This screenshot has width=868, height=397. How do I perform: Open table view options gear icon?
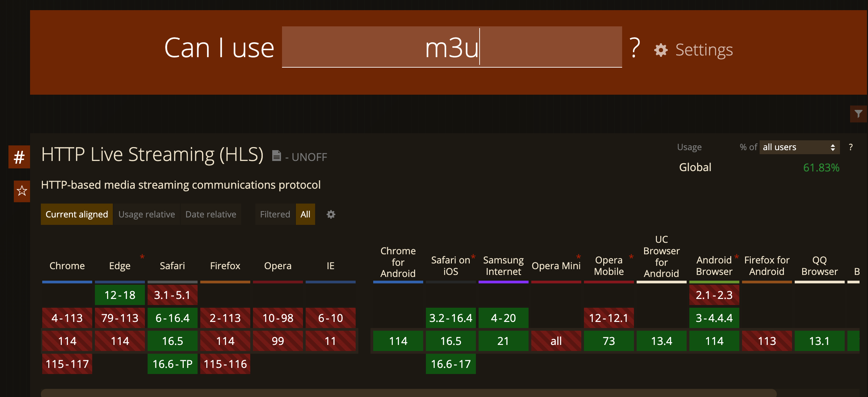[x=331, y=214]
